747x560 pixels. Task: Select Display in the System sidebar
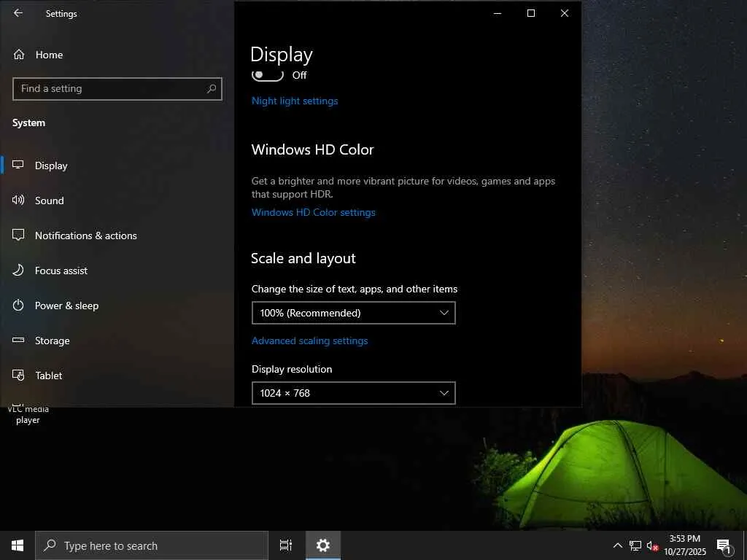coord(117,166)
